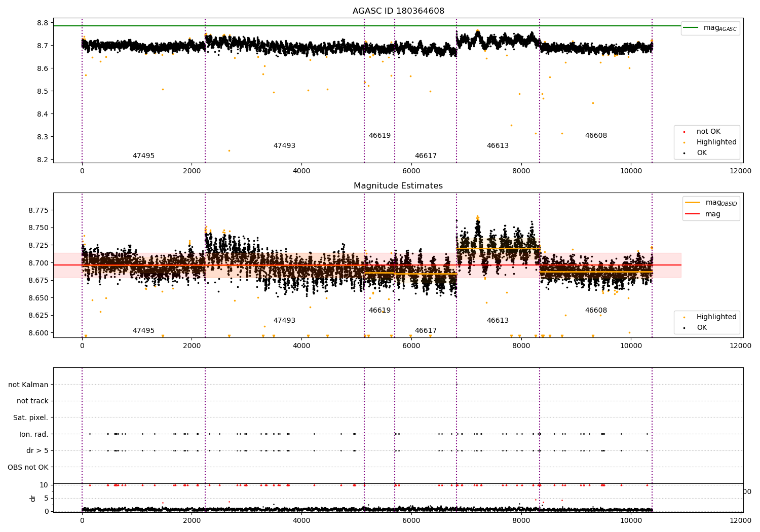Select the mag AGASC legend label
The height and width of the screenshot is (532, 760).
click(x=720, y=28)
